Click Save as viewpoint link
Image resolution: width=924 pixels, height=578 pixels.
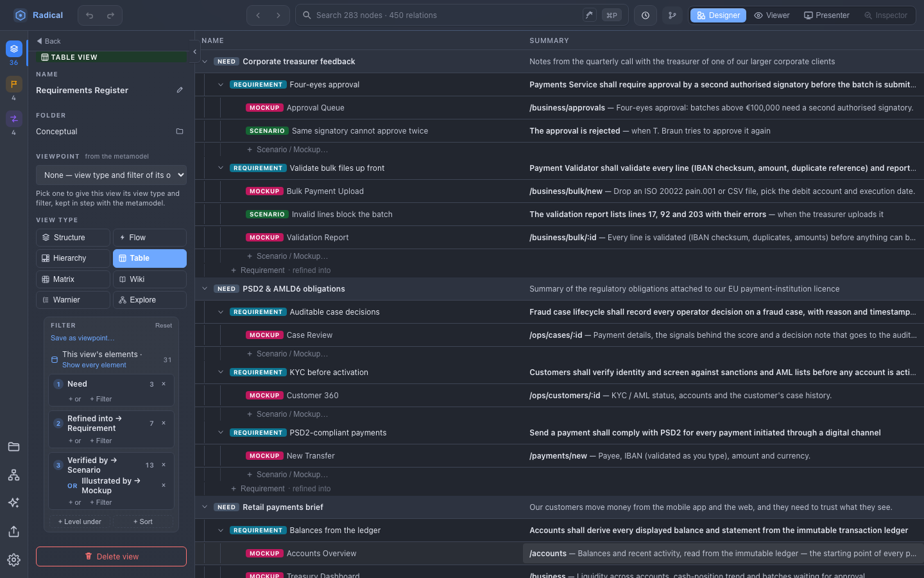click(83, 338)
